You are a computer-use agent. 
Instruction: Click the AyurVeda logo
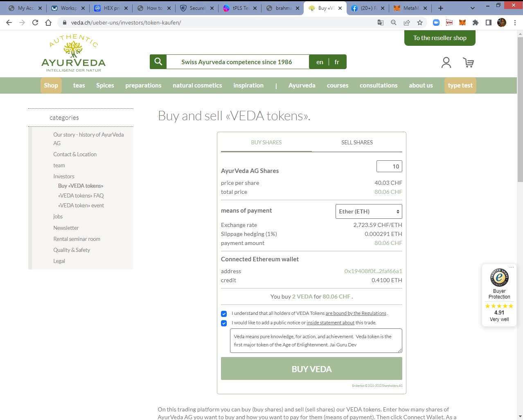[74, 53]
